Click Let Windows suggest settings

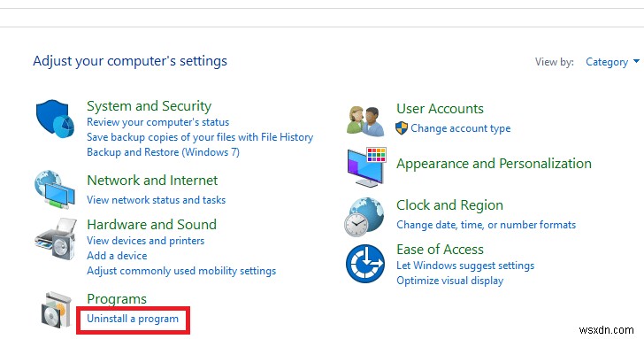465,266
